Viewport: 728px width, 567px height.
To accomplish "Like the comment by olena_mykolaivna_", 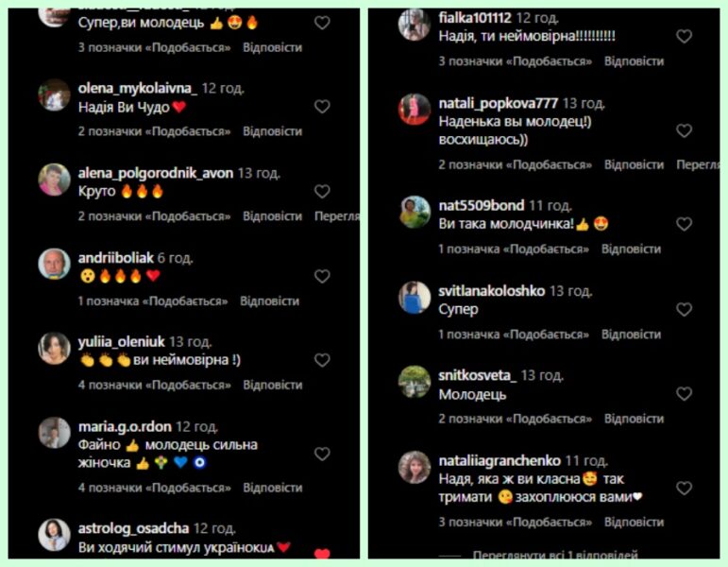I will pyautogui.click(x=322, y=107).
